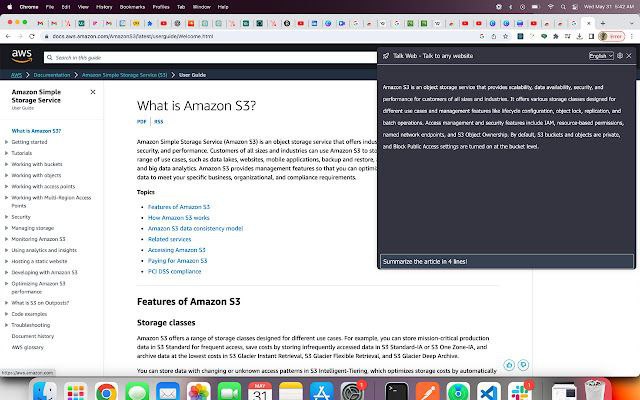
Task: Click the AWS logo in the page header
Action: click(x=22, y=56)
